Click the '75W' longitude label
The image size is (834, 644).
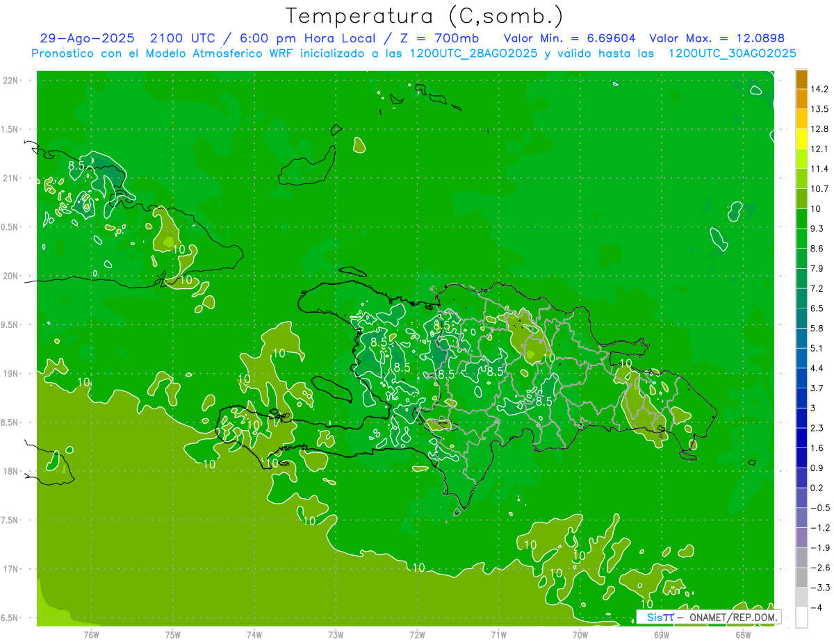(173, 635)
